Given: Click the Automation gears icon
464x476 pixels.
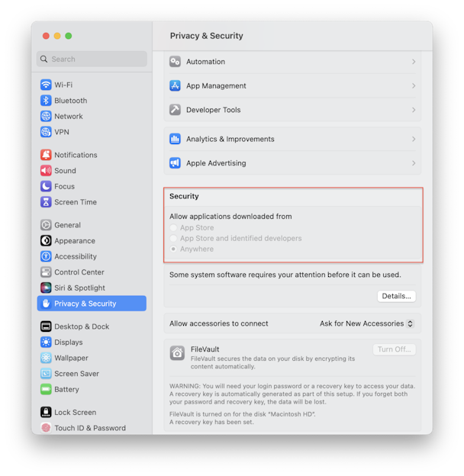Looking at the screenshot, I should click(175, 62).
